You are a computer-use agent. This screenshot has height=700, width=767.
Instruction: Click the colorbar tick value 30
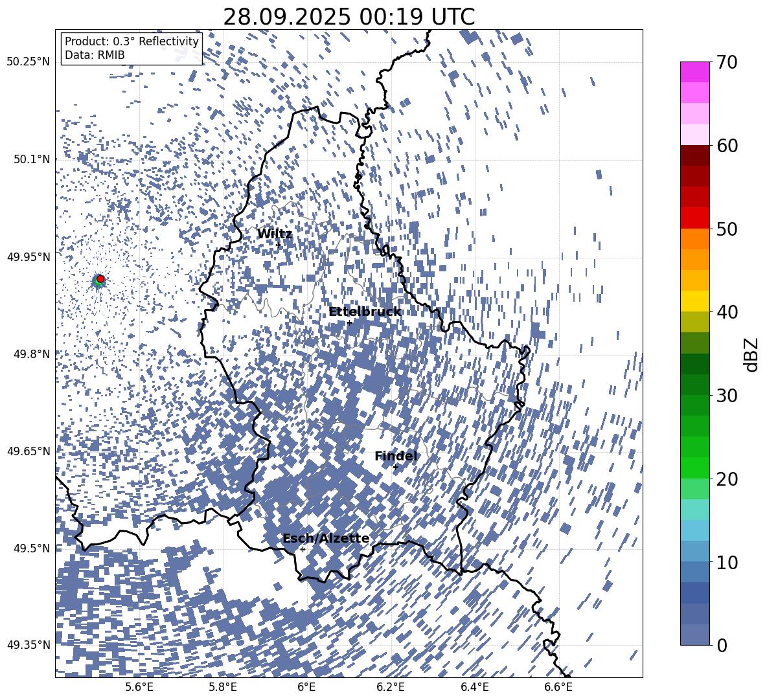coord(727,396)
